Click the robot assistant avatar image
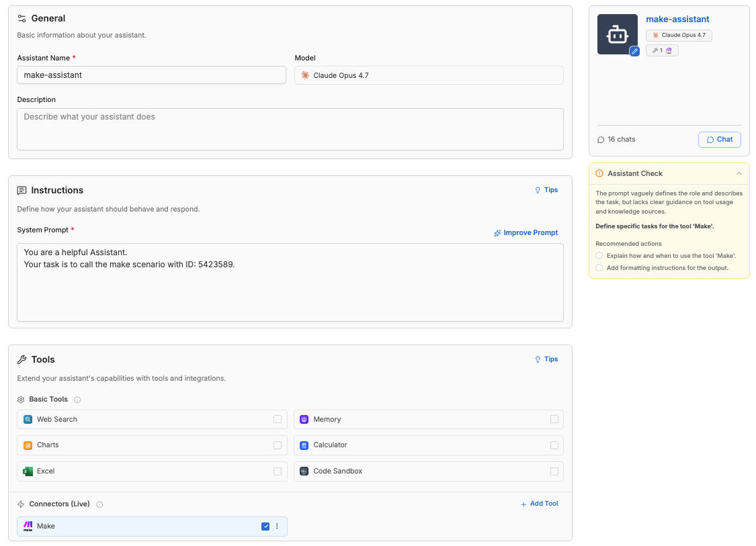The image size is (756, 546). [617, 34]
